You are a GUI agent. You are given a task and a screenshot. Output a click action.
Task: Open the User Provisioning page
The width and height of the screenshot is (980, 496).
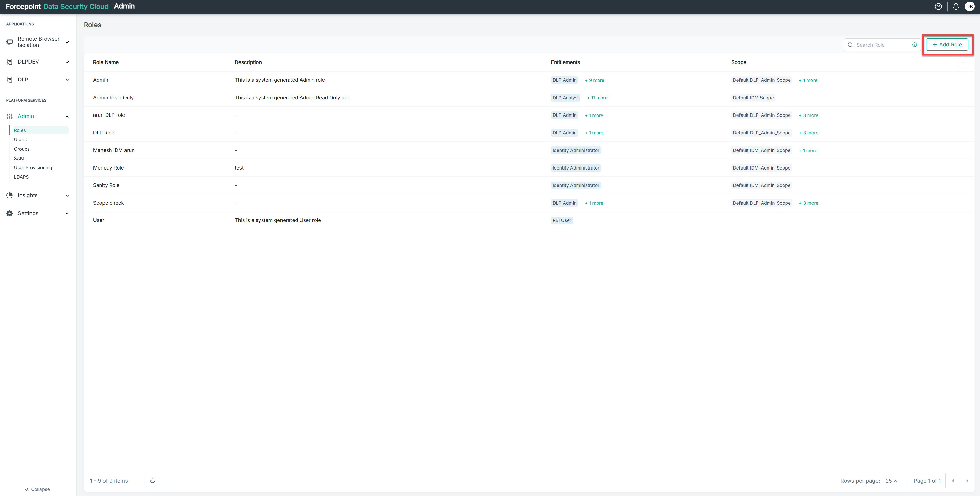click(33, 168)
